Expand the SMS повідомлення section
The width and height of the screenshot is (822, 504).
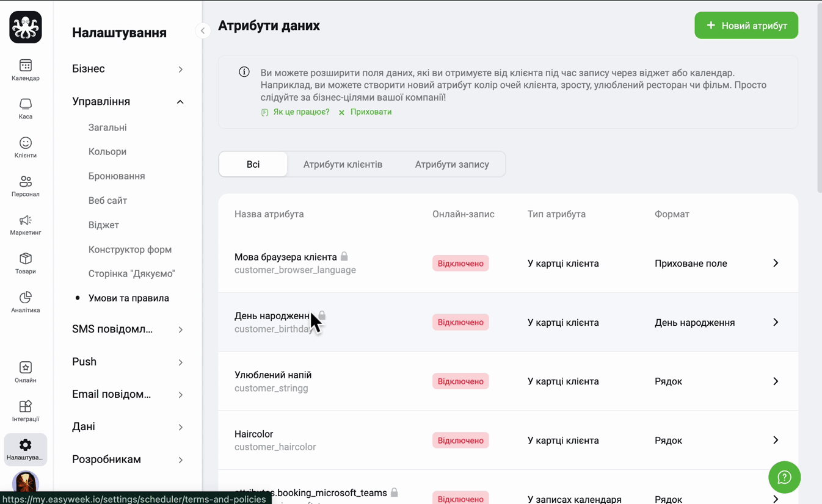[x=128, y=329]
